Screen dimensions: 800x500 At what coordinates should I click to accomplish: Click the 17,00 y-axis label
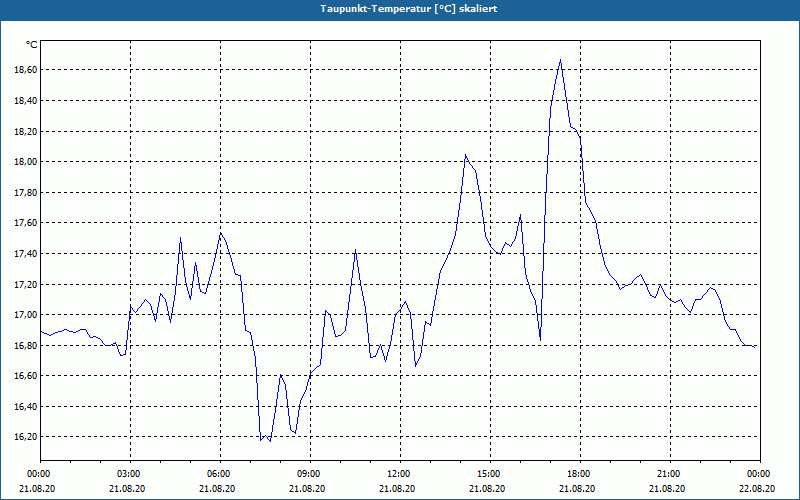pos(24,315)
